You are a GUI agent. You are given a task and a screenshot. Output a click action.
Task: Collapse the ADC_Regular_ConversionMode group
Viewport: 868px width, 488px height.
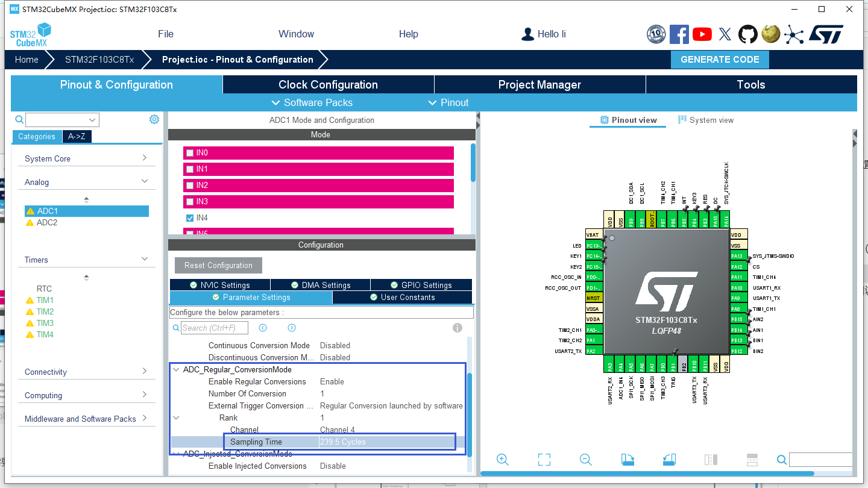point(176,370)
